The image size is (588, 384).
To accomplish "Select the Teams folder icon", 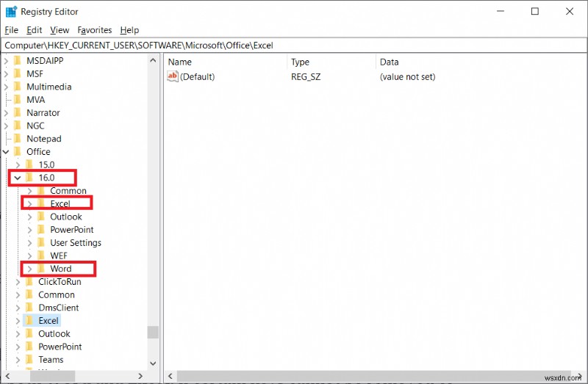I will click(29, 360).
